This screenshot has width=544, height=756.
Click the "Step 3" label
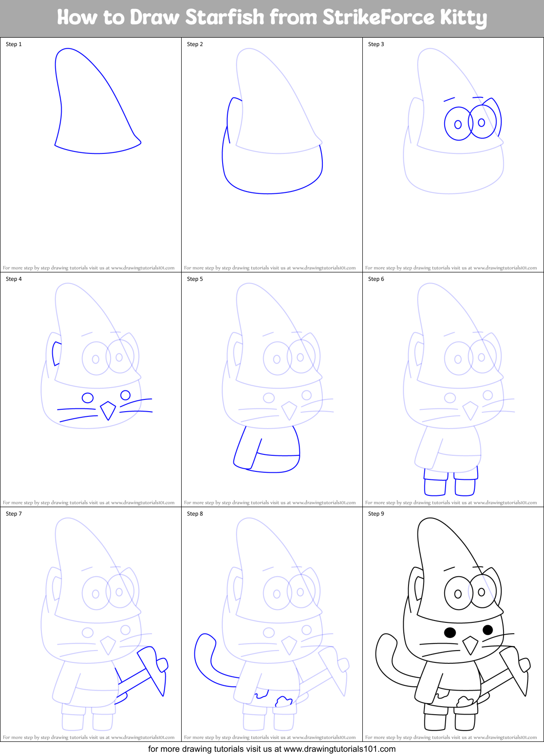coord(376,44)
